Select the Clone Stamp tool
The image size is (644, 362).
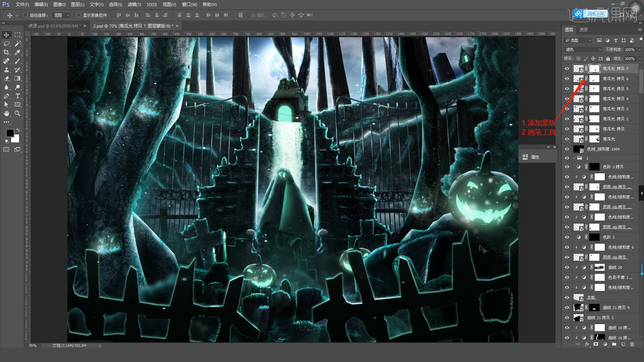[6, 70]
